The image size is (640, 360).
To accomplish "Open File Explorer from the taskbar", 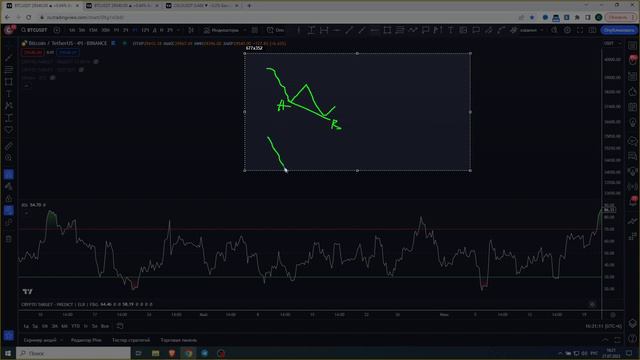I will (155, 353).
